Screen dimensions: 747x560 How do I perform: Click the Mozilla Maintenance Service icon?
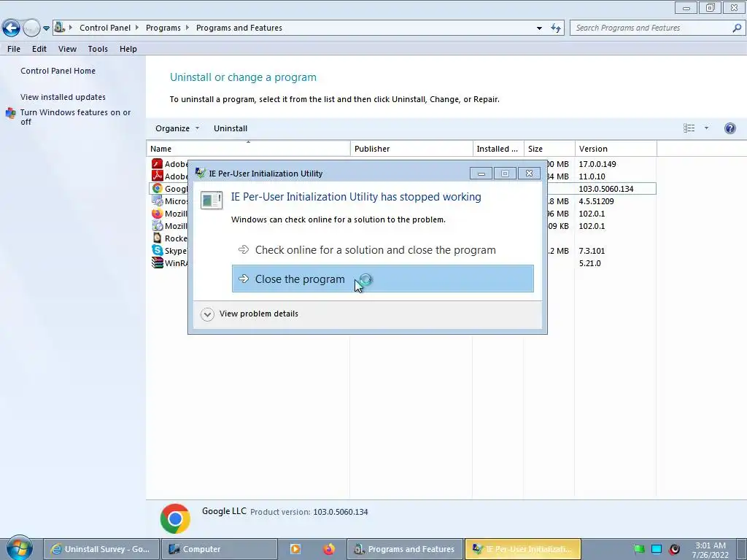point(157,226)
